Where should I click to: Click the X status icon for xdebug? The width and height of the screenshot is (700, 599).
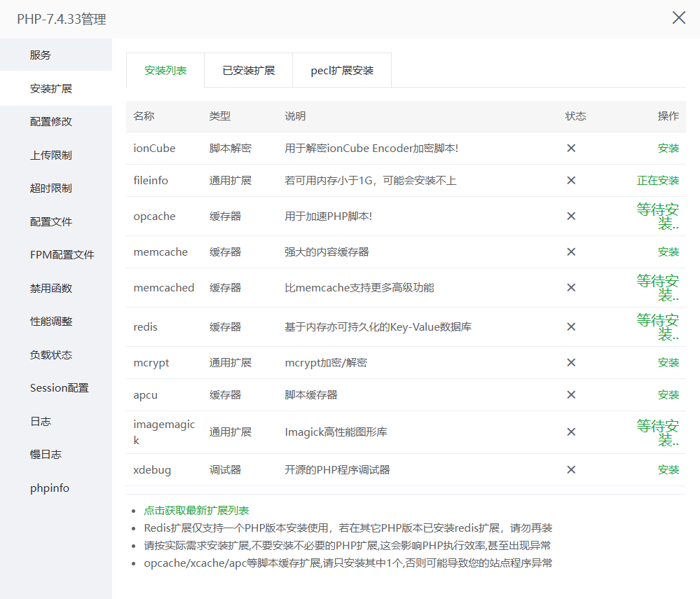tap(571, 470)
